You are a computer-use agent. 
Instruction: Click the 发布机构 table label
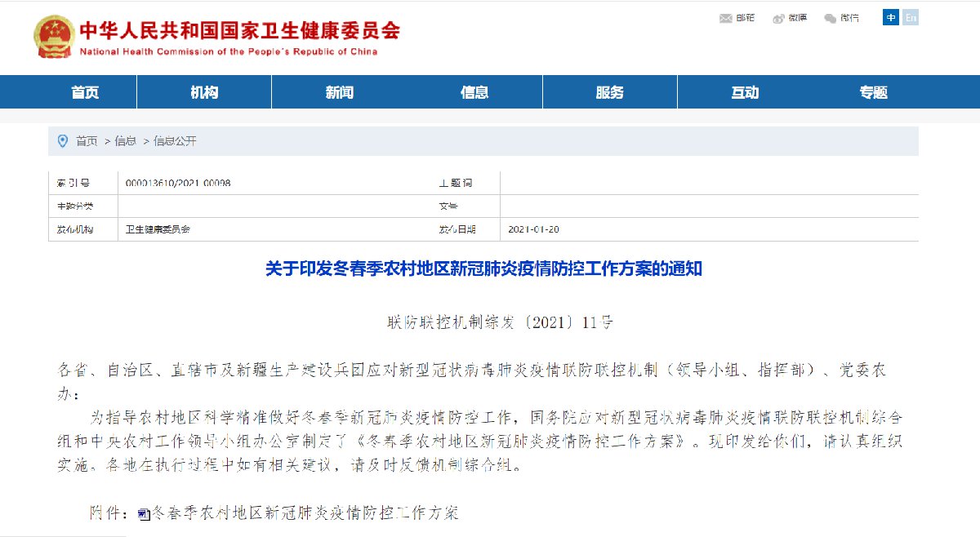tap(75, 229)
